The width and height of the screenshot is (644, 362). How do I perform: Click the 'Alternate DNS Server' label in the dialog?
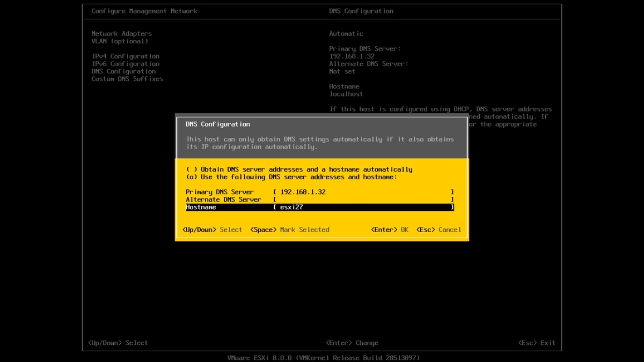pyautogui.click(x=223, y=200)
